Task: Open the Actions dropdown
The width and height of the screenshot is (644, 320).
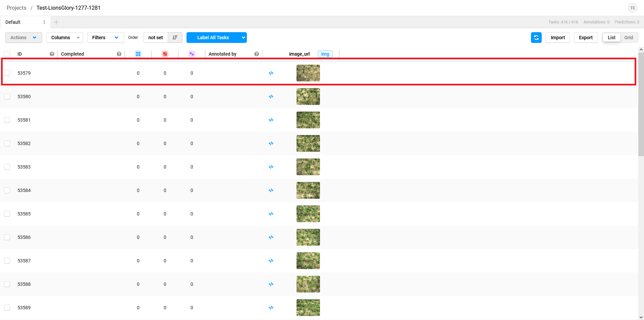Action: coord(23,38)
